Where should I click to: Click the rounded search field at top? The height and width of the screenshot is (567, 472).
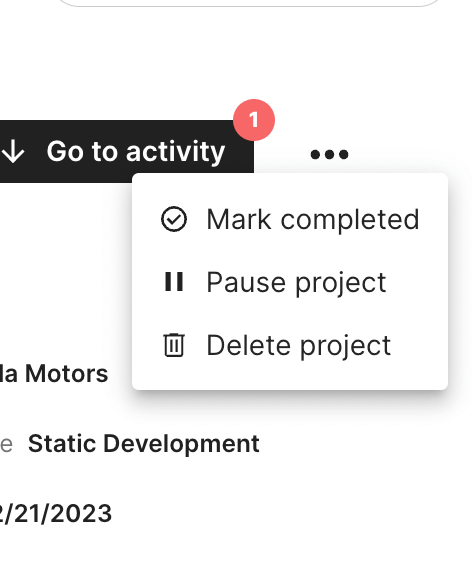point(250,3)
